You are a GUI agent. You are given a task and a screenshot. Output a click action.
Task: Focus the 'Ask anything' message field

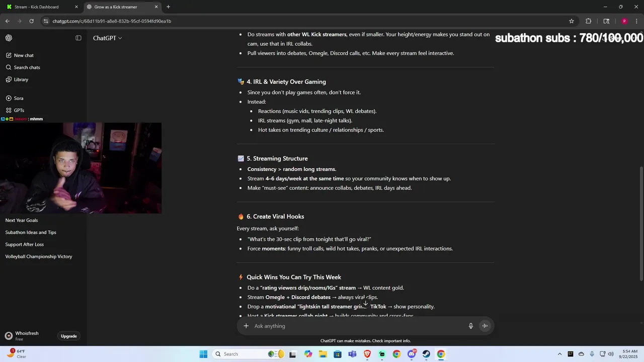[x=357, y=326]
